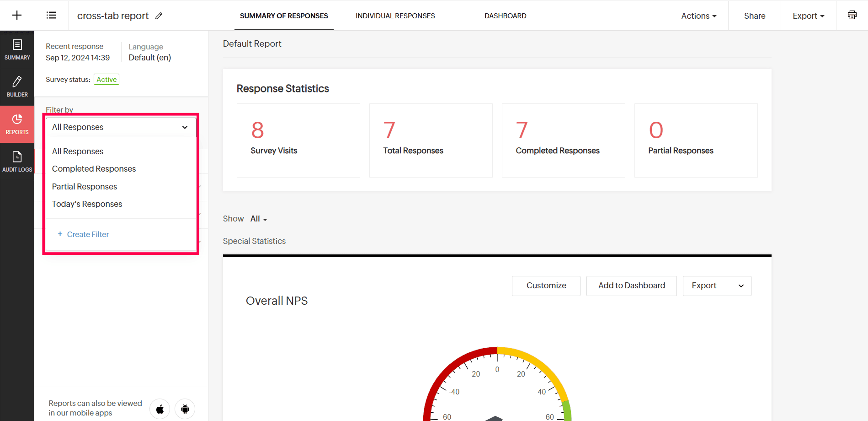The width and height of the screenshot is (868, 421).
Task: Open the Overall NPS Export dropdown
Action: pyautogui.click(x=717, y=286)
